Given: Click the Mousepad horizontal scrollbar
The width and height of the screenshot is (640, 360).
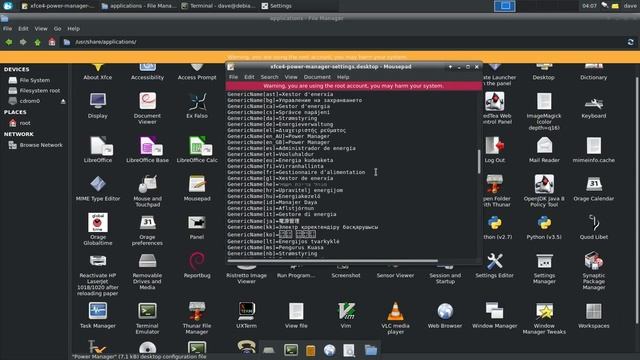Looking at the screenshot, I should [x=333, y=260].
